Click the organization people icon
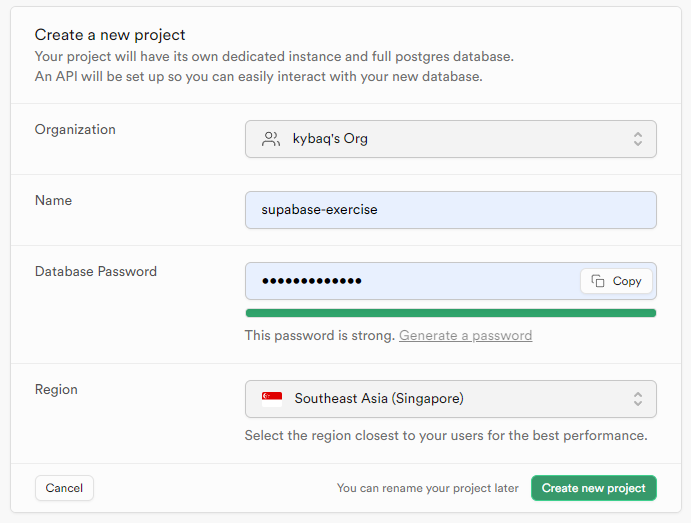 pos(271,139)
